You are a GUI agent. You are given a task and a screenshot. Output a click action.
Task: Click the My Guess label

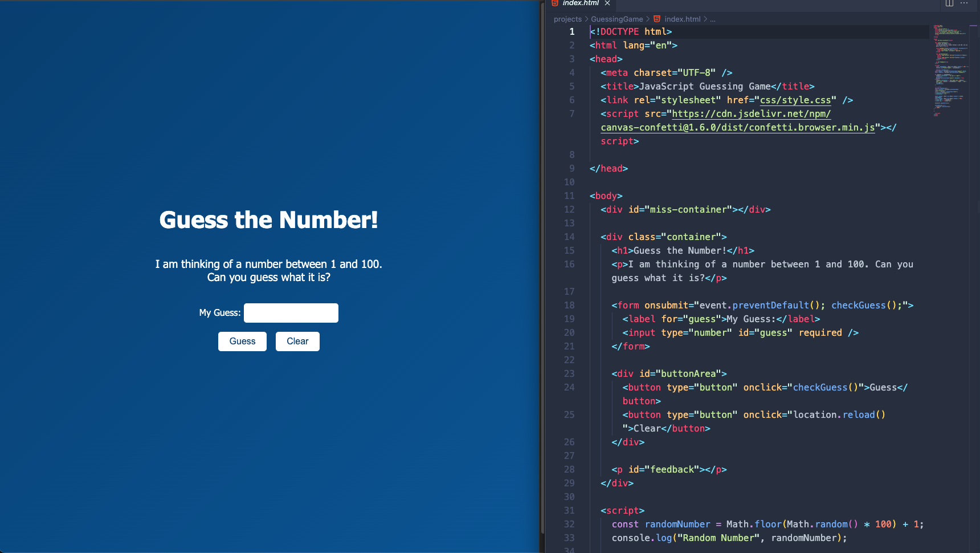[x=220, y=312]
